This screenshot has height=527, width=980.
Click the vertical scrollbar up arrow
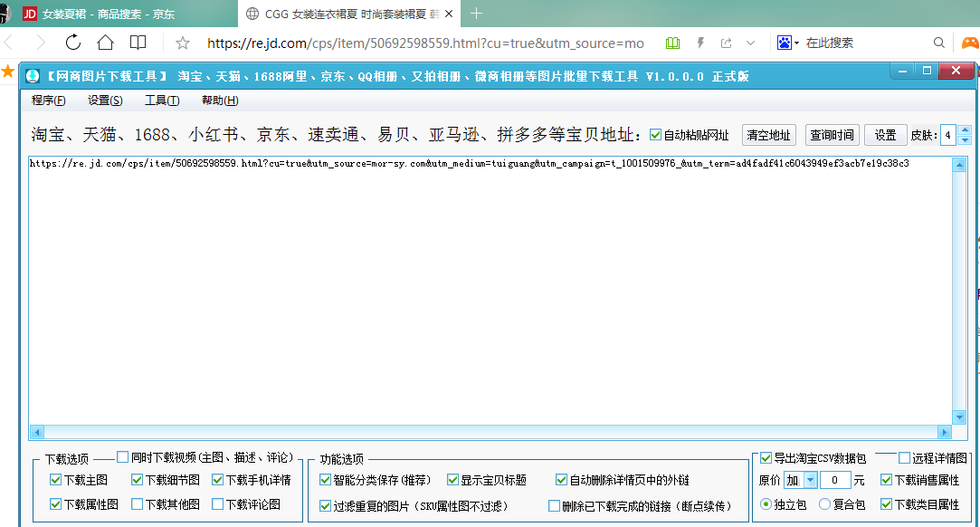pos(959,165)
